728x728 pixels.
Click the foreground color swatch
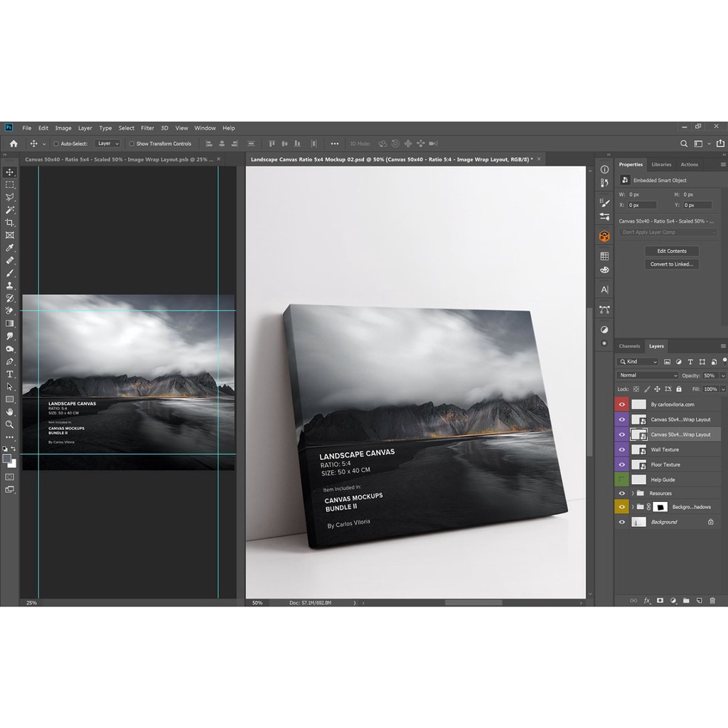tap(6, 459)
